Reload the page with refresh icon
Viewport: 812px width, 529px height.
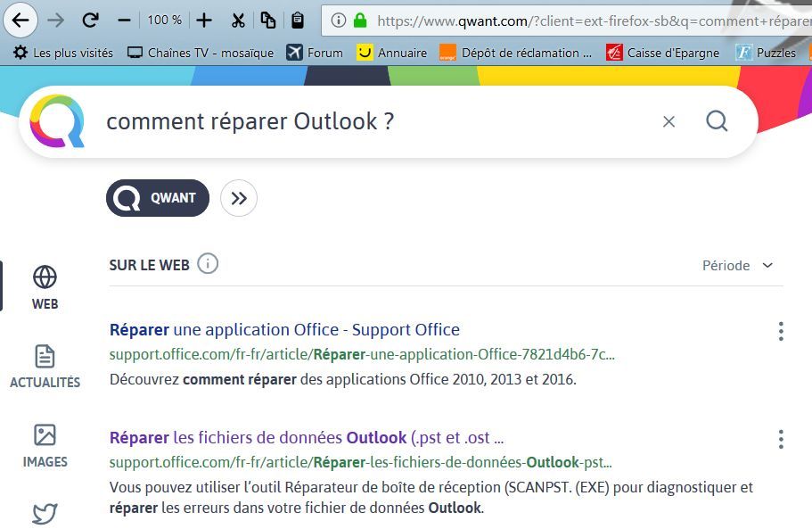click(91, 21)
